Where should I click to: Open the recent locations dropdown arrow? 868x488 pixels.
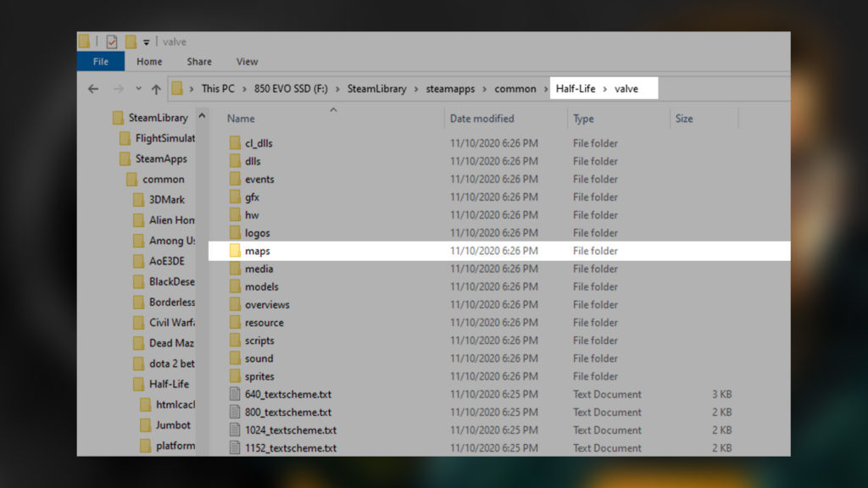click(x=138, y=88)
